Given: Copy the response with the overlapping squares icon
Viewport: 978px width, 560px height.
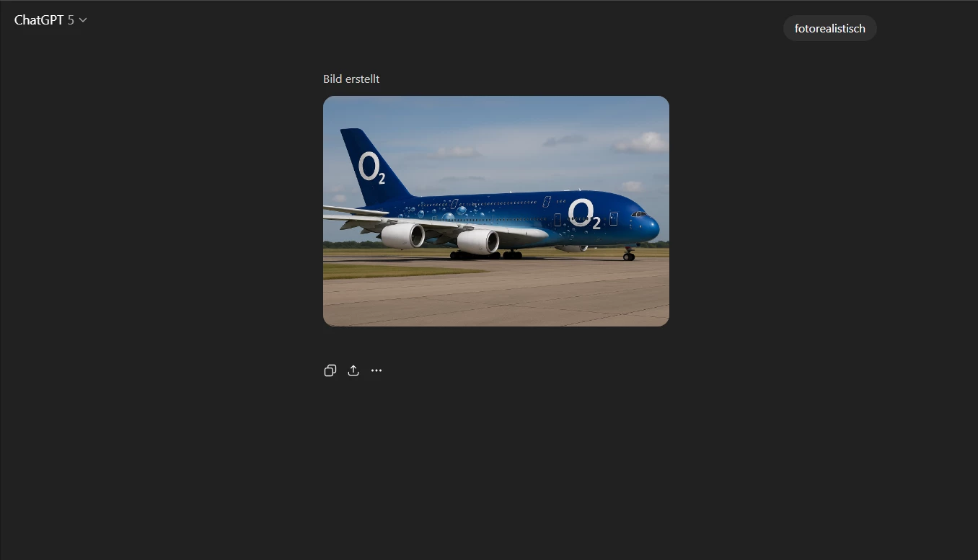Looking at the screenshot, I should tap(330, 370).
